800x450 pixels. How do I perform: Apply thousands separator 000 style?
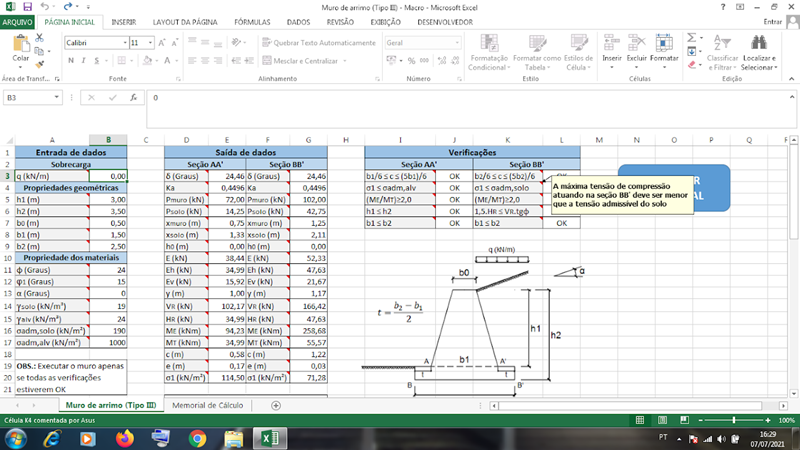point(424,61)
